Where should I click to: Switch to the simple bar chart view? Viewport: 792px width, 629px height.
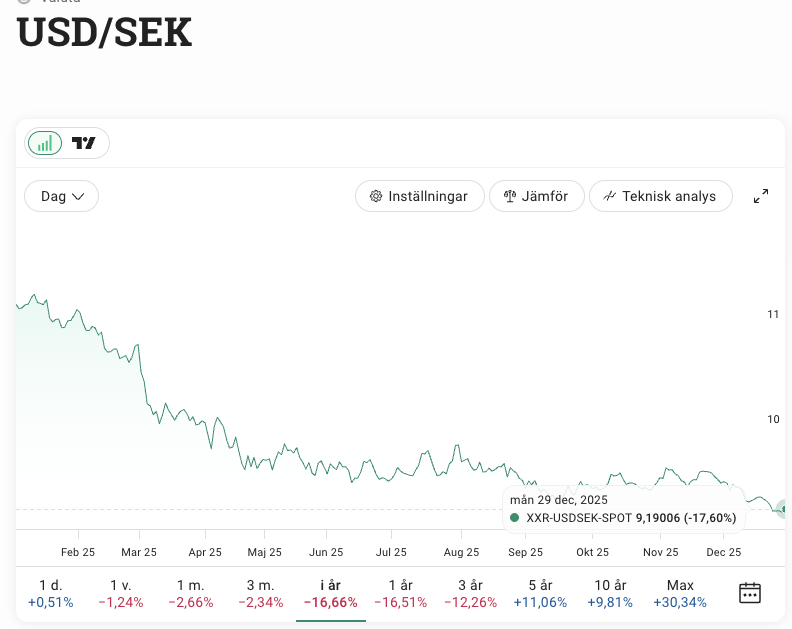pyautogui.click(x=45, y=143)
